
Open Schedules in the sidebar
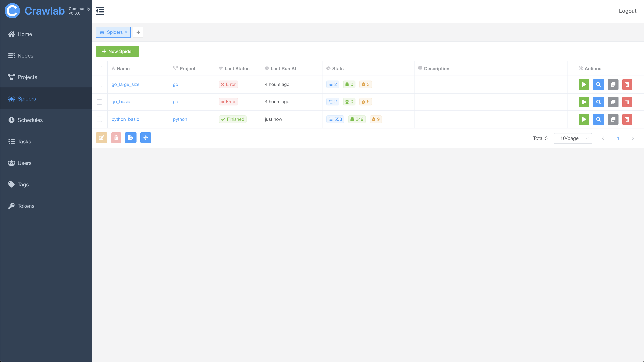point(30,120)
